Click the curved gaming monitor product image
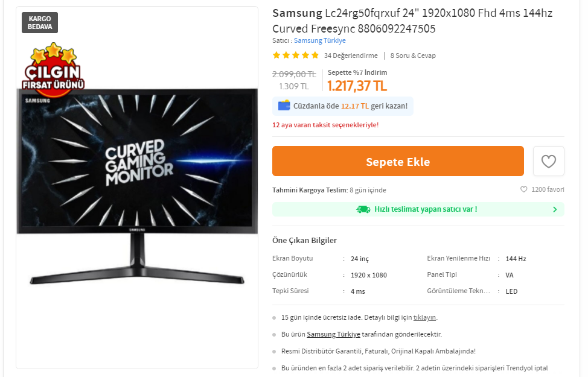The width and height of the screenshot is (588, 377). [137, 186]
